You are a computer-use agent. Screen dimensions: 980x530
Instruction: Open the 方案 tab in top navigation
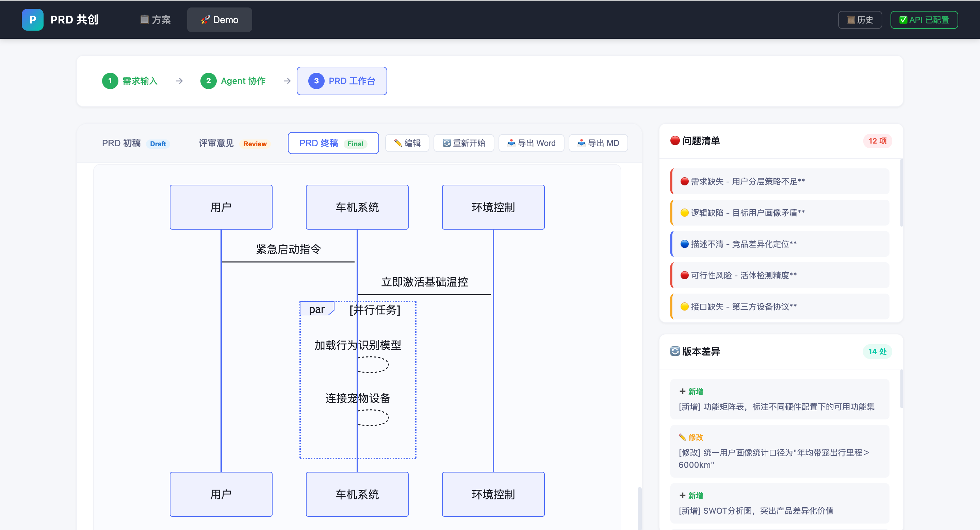(x=155, y=20)
